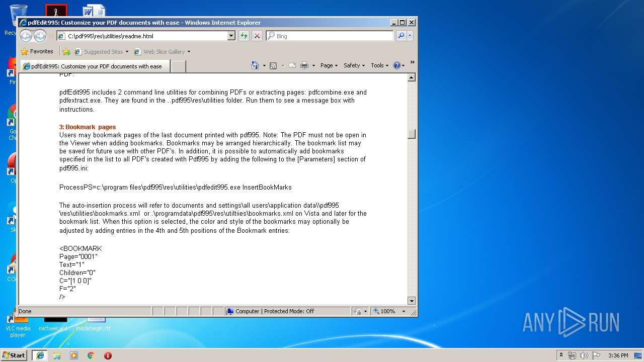Screen dimensions: 644x362
Task: Click the Action Center flag tray icon
Action: tap(596, 355)
